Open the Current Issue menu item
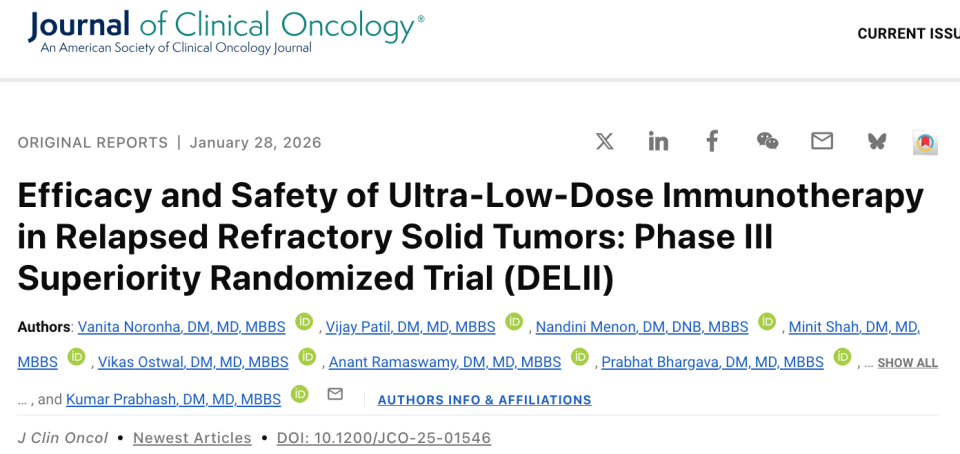This screenshot has width=960, height=454. point(907,33)
